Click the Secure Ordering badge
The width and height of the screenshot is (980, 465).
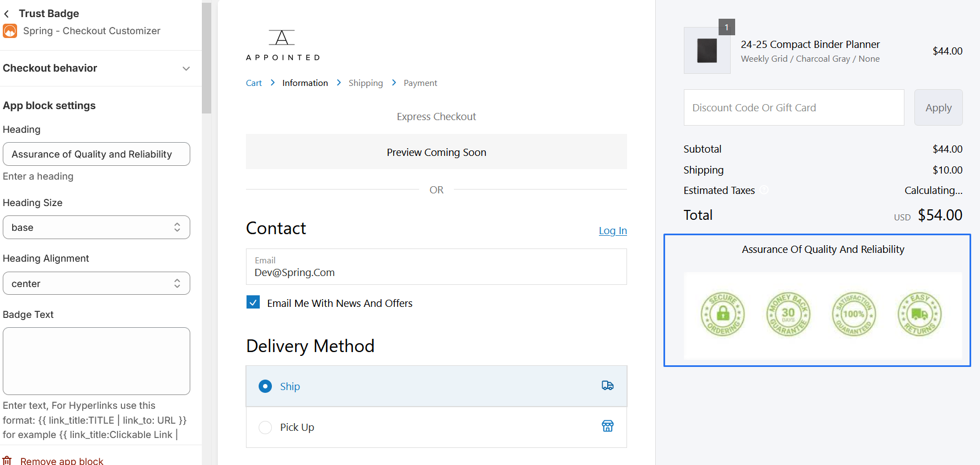[722, 315]
